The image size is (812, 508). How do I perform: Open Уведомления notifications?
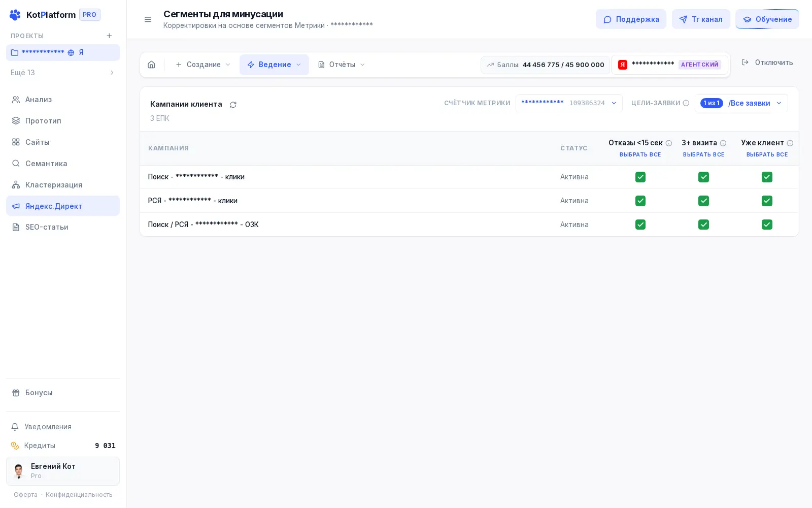click(63, 427)
